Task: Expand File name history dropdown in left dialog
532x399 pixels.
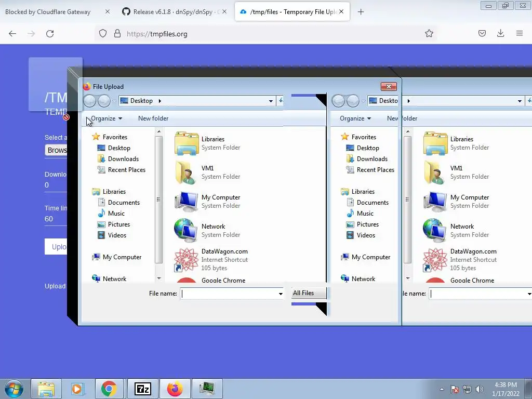Action: pos(281,294)
